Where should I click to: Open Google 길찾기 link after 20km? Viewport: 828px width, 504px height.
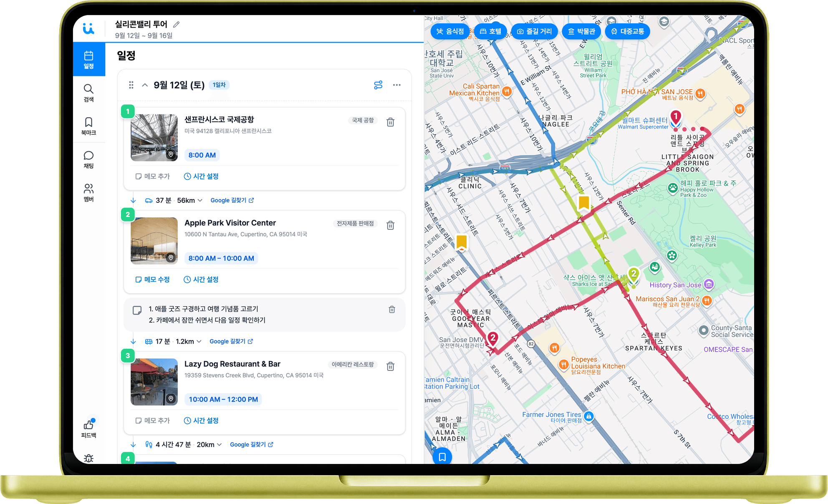coord(252,444)
